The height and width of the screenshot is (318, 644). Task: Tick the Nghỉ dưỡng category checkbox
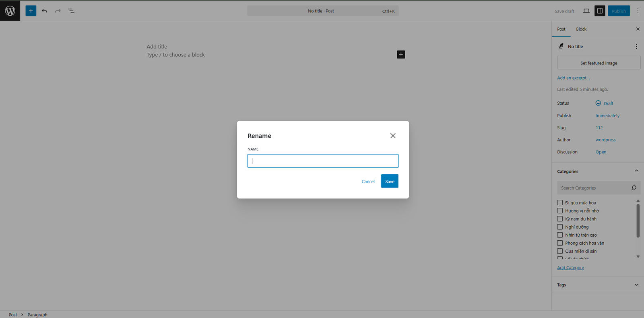coord(560,227)
